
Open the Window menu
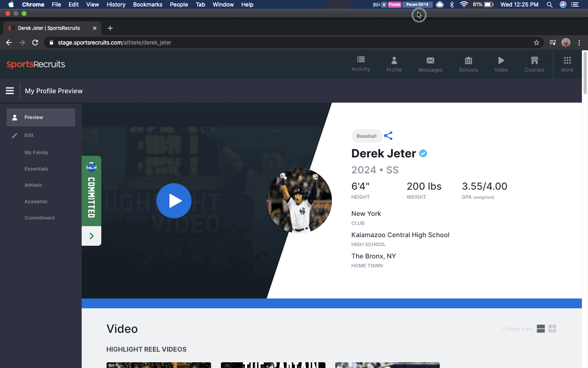coord(223,4)
